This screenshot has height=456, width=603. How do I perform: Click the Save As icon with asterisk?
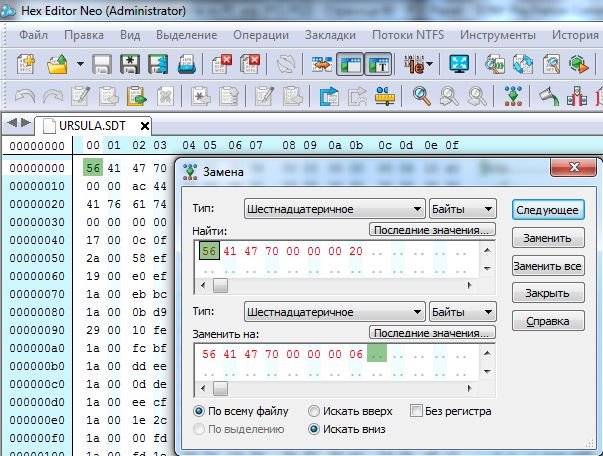click(x=130, y=64)
